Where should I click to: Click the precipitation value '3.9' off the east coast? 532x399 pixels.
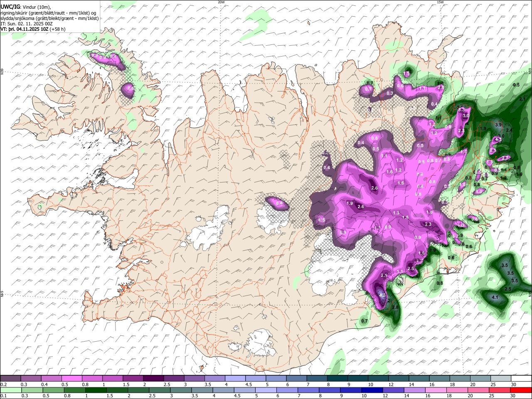click(x=499, y=125)
